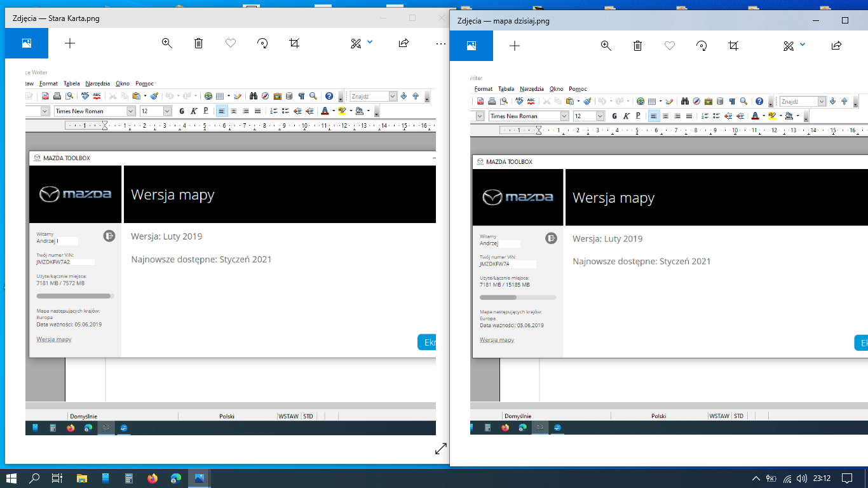Open Firefox from the Windows taskbar

[x=153, y=478]
